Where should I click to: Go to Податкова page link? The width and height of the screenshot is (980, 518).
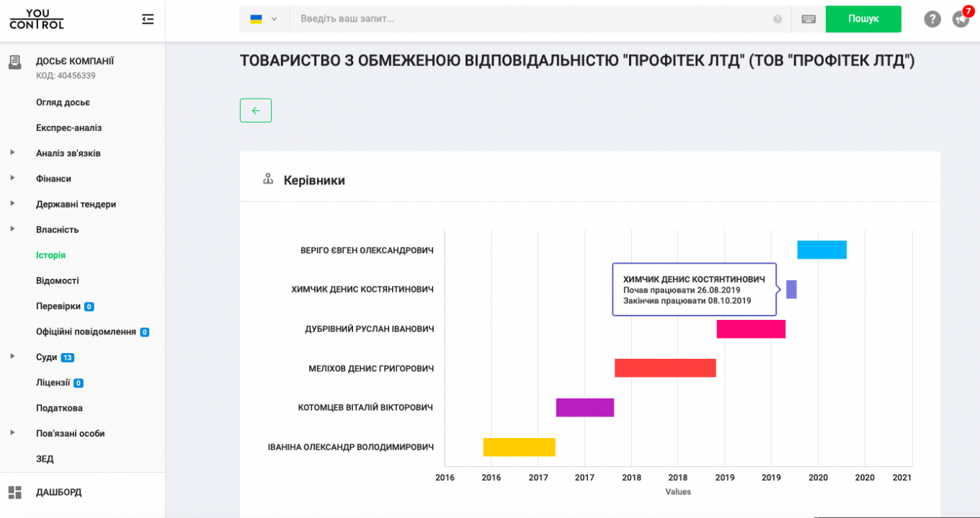[59, 408]
